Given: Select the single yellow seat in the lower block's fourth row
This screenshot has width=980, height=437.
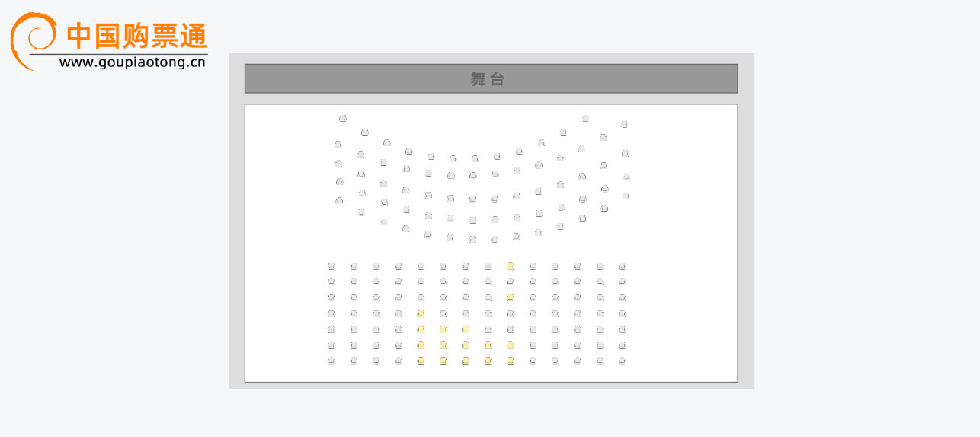Looking at the screenshot, I should (421, 313).
